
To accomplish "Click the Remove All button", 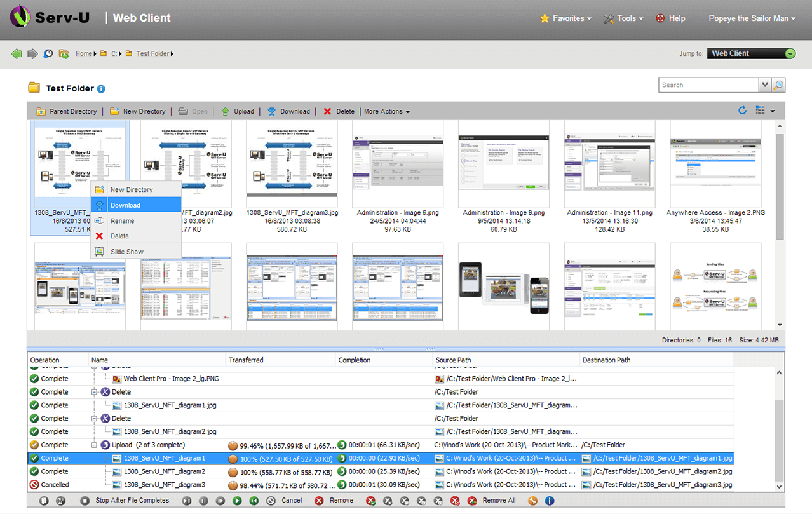I will click(x=492, y=501).
